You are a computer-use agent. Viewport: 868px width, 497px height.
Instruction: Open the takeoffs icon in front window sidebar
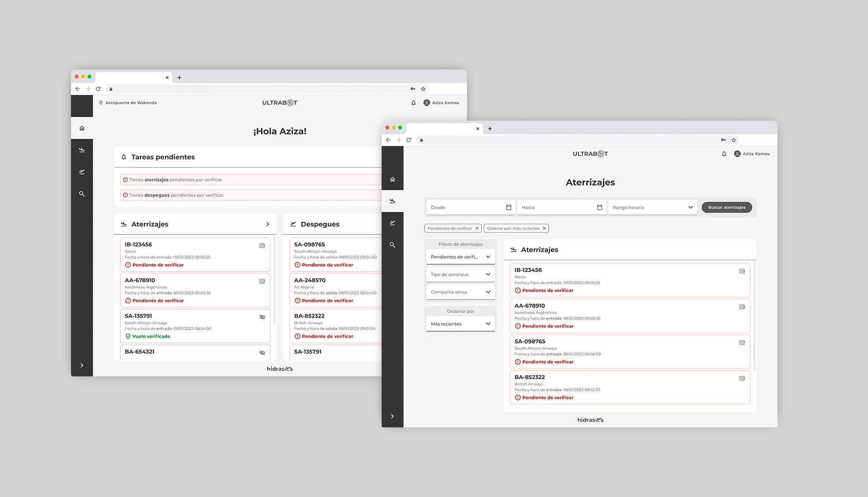(392, 223)
